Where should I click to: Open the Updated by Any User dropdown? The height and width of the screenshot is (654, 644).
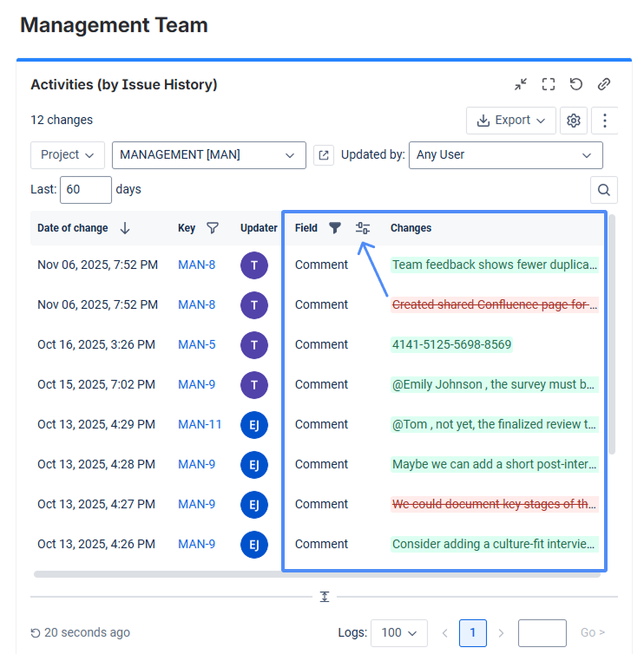pyautogui.click(x=505, y=155)
